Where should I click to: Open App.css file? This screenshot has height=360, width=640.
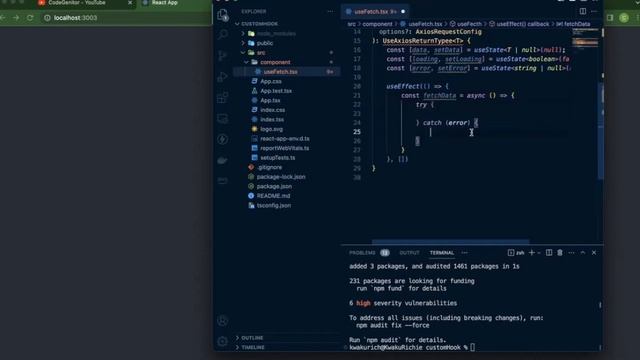pyautogui.click(x=271, y=81)
